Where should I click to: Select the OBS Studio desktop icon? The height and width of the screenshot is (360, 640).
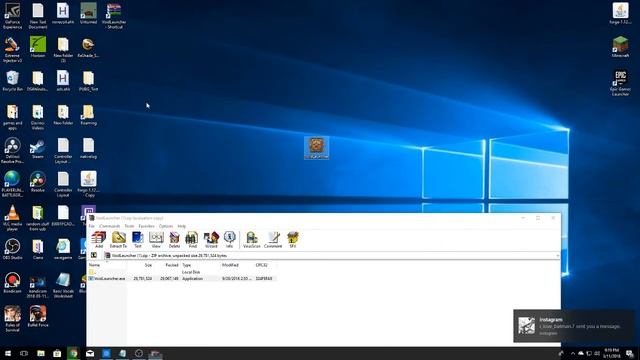[12, 249]
